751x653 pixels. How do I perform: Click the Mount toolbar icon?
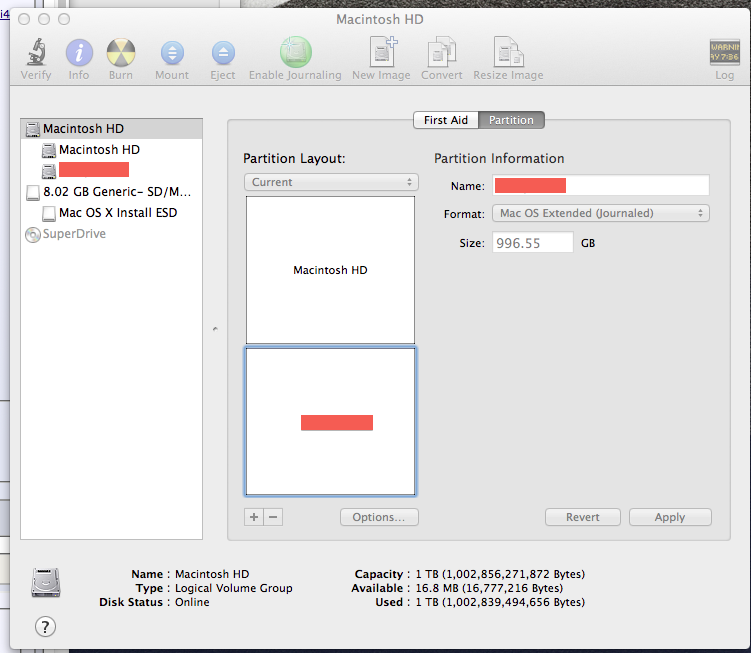click(172, 53)
